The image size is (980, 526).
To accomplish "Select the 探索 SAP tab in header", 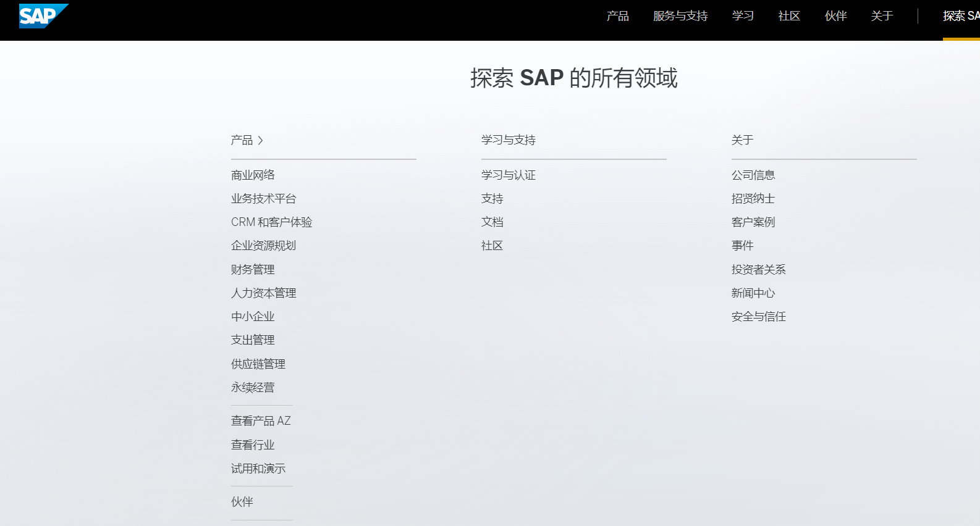I will (x=961, y=16).
